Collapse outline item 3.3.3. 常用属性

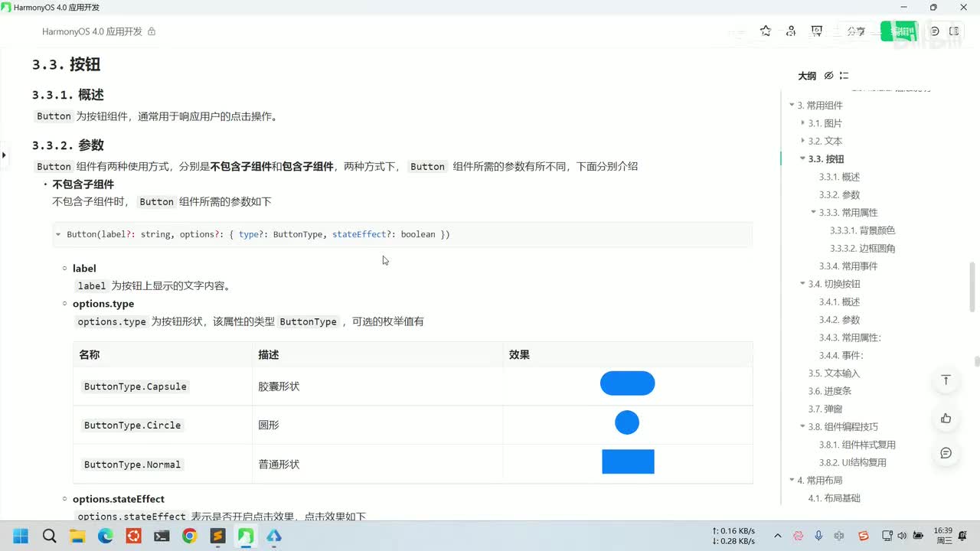click(x=814, y=213)
